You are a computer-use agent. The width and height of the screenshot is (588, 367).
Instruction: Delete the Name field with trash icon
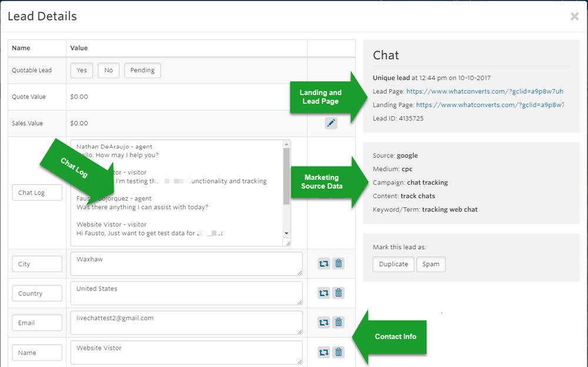[339, 352]
